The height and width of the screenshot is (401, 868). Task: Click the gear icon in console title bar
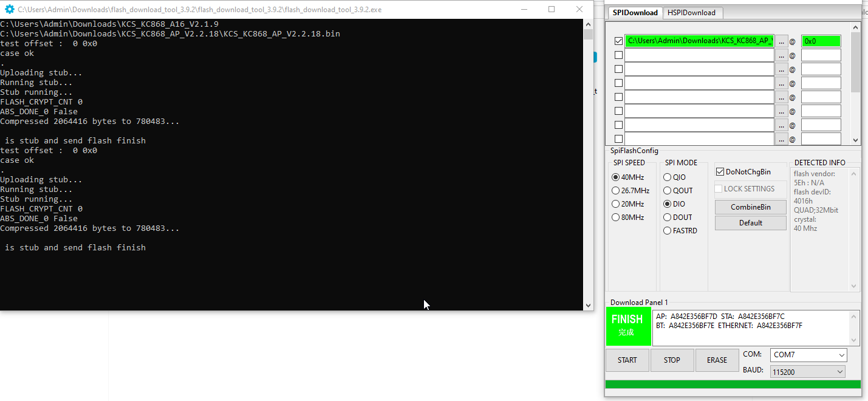pyautogui.click(x=9, y=10)
